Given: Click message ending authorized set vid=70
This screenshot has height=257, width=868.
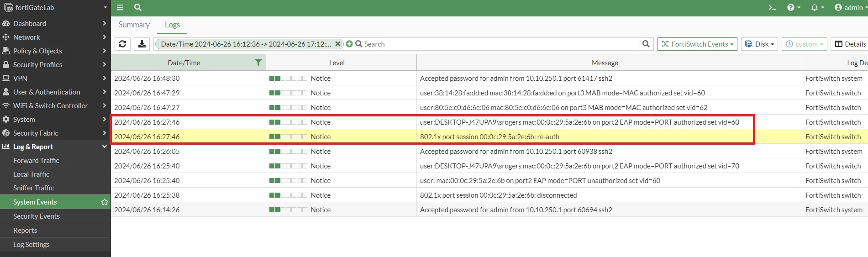Looking at the screenshot, I should pyautogui.click(x=579, y=166).
